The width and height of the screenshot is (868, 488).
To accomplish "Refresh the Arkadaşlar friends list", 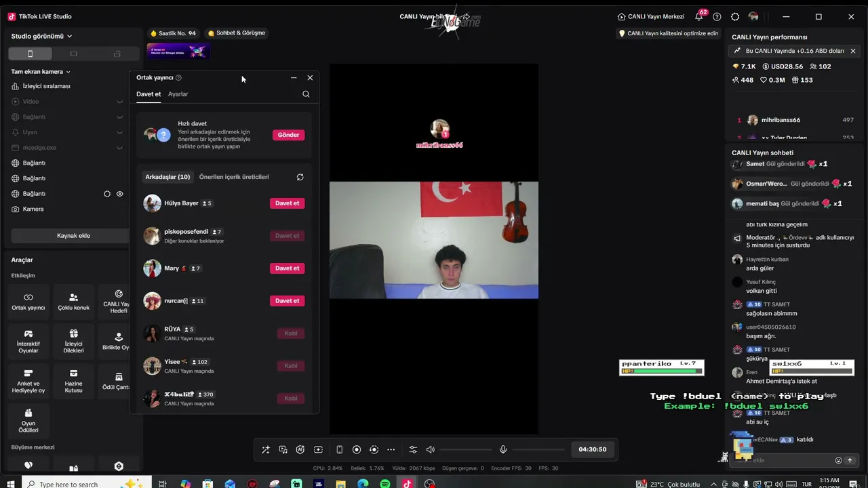I will pos(300,177).
